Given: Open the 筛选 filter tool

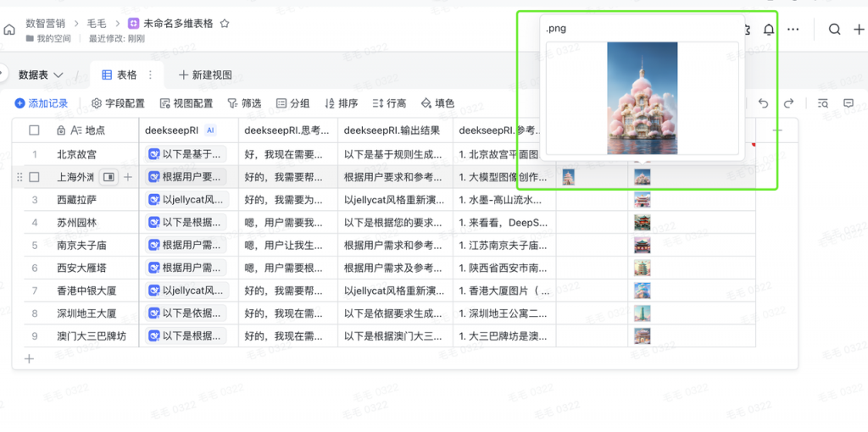Looking at the screenshot, I should tap(244, 102).
